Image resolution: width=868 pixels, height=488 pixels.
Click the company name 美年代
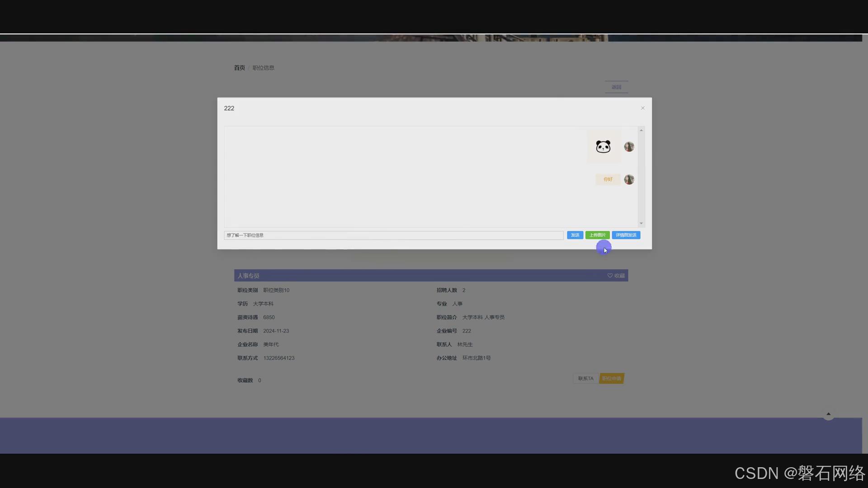tap(271, 344)
